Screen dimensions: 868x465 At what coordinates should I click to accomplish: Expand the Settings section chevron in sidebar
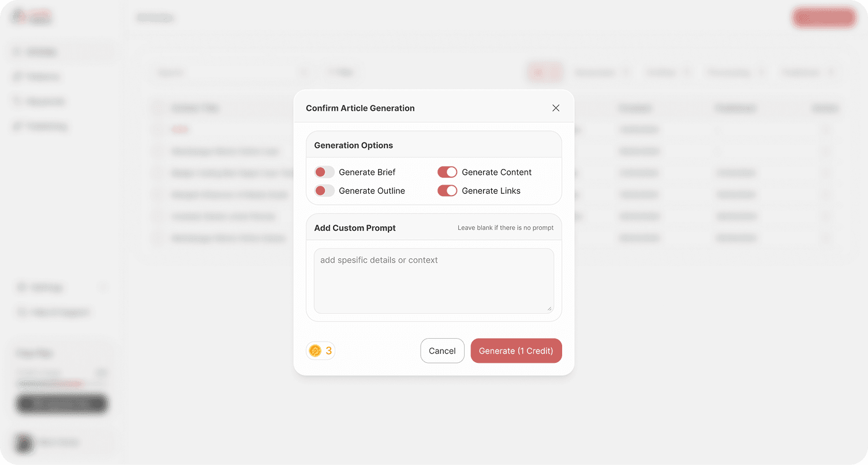click(103, 287)
